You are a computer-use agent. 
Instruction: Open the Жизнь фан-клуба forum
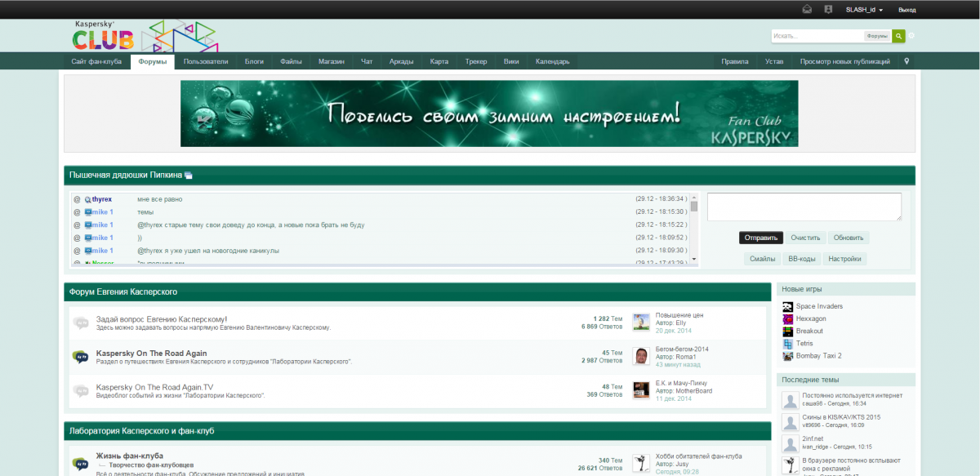130,456
